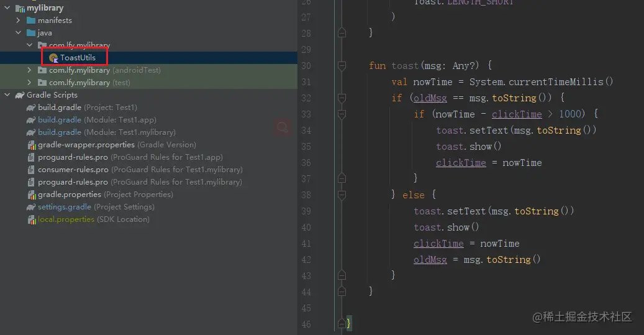The height and width of the screenshot is (335, 644).
Task: Collapse the com.lfy.mylibrary package arrow
Action: (x=29, y=45)
